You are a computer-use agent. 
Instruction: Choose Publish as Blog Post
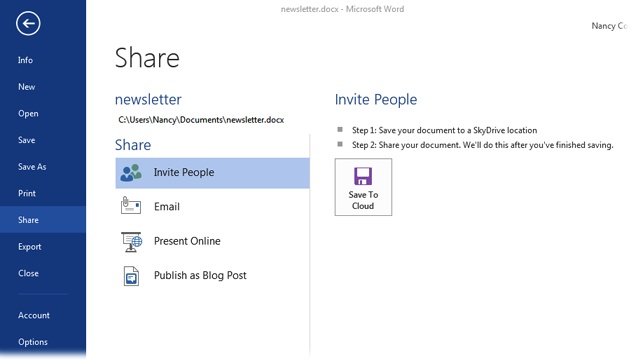point(212,276)
